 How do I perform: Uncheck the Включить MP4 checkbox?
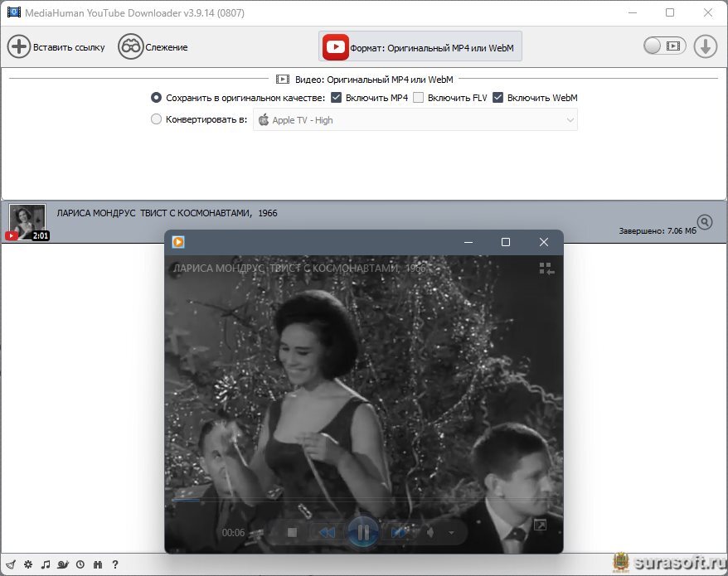pos(336,98)
